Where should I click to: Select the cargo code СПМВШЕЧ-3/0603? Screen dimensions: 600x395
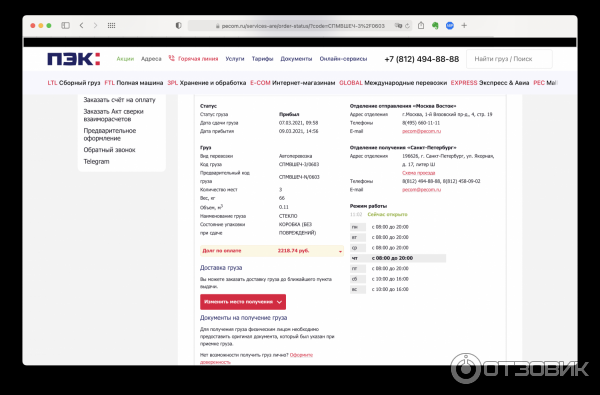click(299, 165)
